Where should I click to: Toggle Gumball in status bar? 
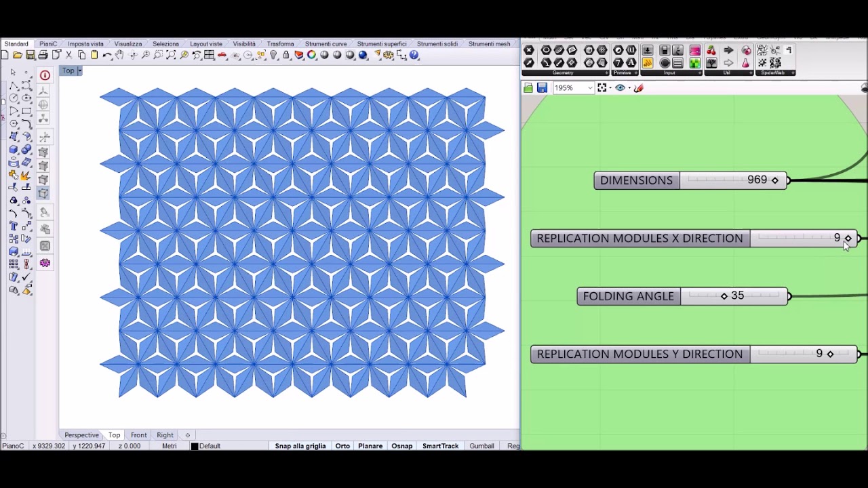(x=481, y=446)
